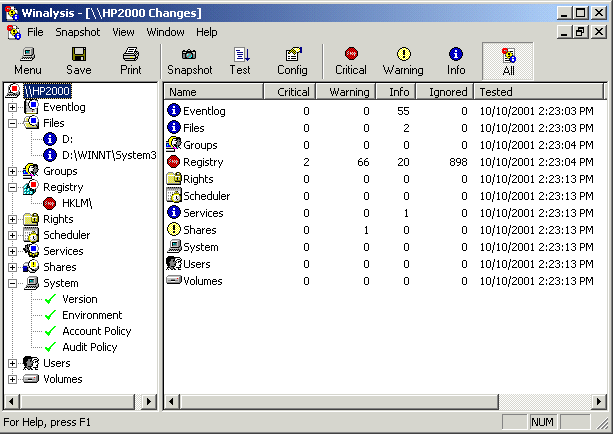Collapse the Registry tree node
The height and width of the screenshot is (434, 613).
pyautogui.click(x=13, y=187)
